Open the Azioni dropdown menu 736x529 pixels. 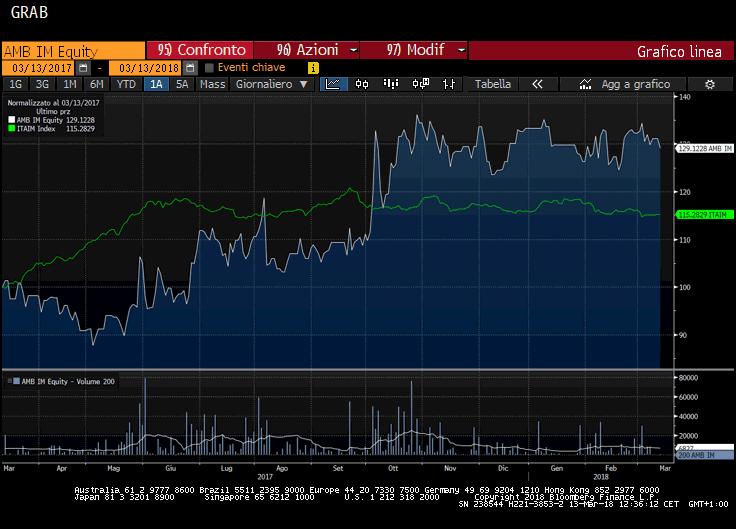click(x=307, y=50)
